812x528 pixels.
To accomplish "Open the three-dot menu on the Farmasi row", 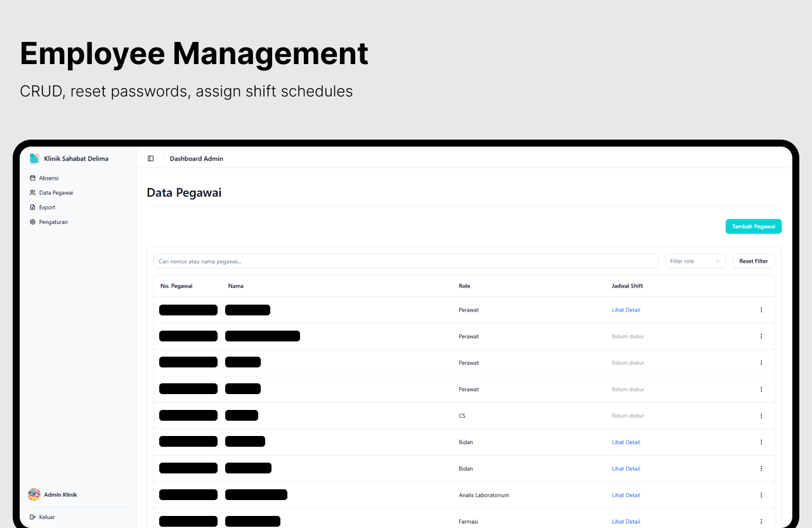I will pyautogui.click(x=761, y=521).
